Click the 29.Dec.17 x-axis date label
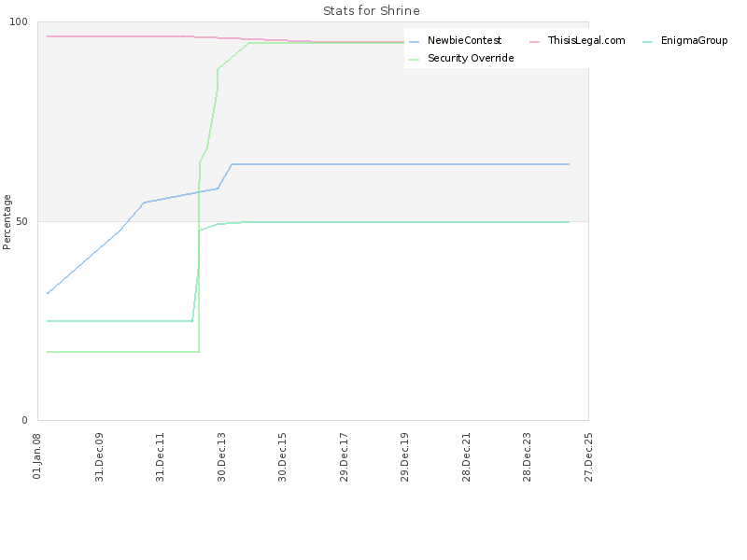747x560 pixels. click(x=344, y=457)
